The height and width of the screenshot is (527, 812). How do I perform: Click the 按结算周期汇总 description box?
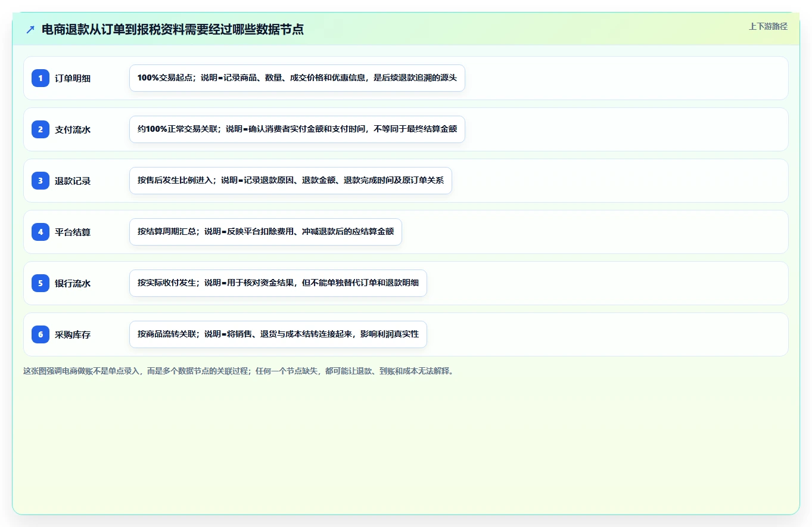(266, 232)
